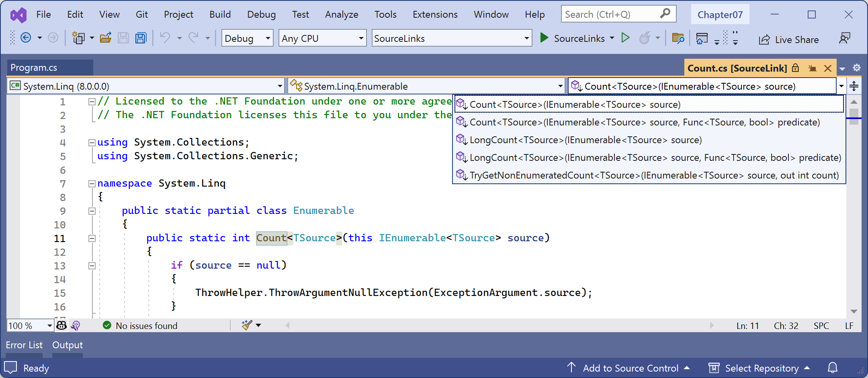Open the Any CPU platform dropdown
The height and width of the screenshot is (378, 868).
[322, 38]
